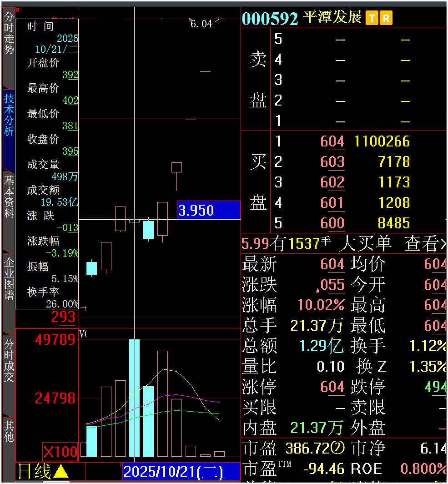Click the 市盈TTM value -94.46

click(x=324, y=469)
